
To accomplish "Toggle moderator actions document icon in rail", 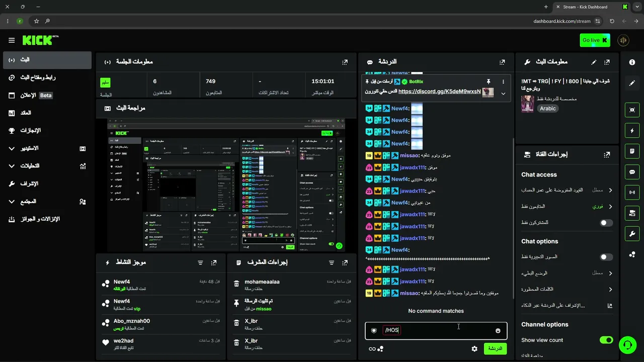I will pyautogui.click(x=632, y=151).
